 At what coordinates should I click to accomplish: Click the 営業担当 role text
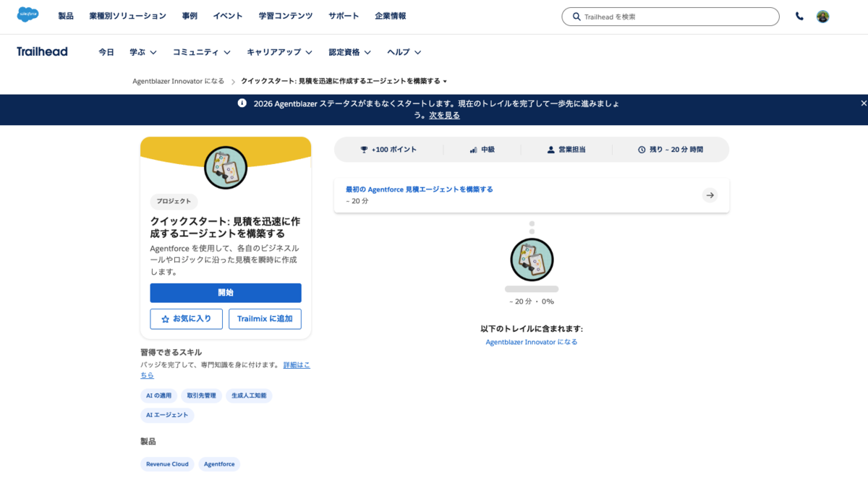571,150
